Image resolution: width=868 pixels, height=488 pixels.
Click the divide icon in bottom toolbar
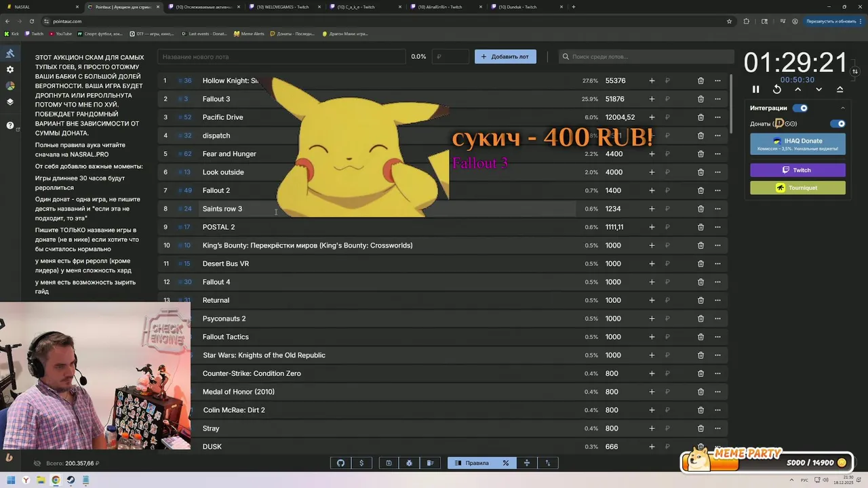527,463
